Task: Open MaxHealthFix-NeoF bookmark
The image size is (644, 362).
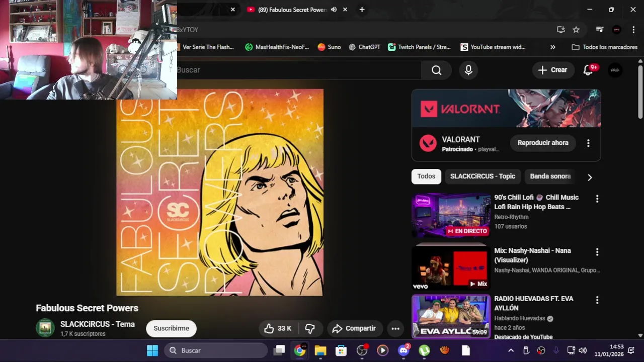Action: pyautogui.click(x=277, y=47)
